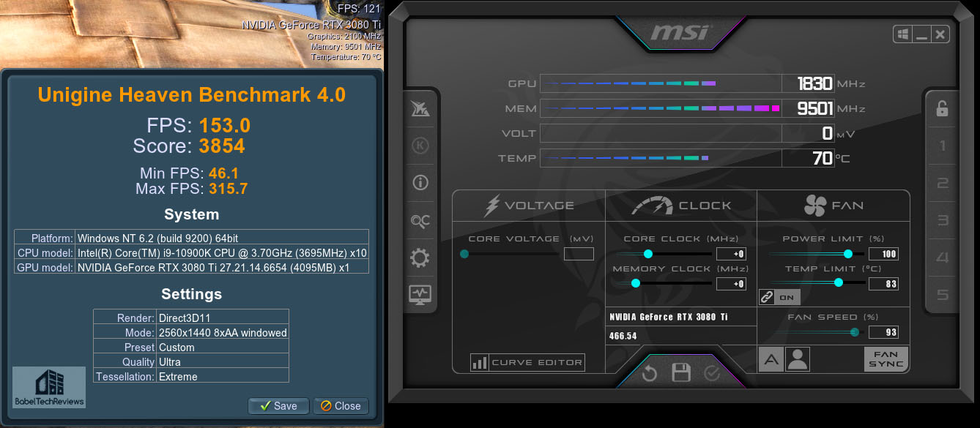
Task: Click the Clock section header
Action: pyautogui.click(x=681, y=206)
